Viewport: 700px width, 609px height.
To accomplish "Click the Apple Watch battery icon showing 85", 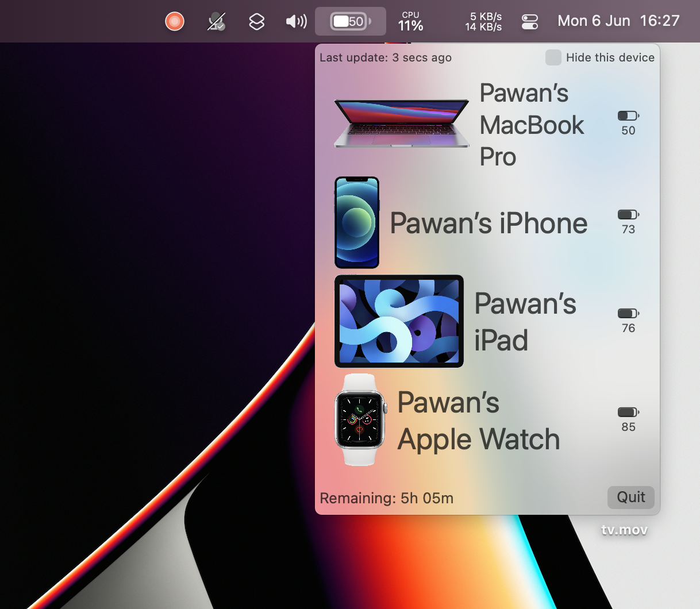I will tap(628, 412).
